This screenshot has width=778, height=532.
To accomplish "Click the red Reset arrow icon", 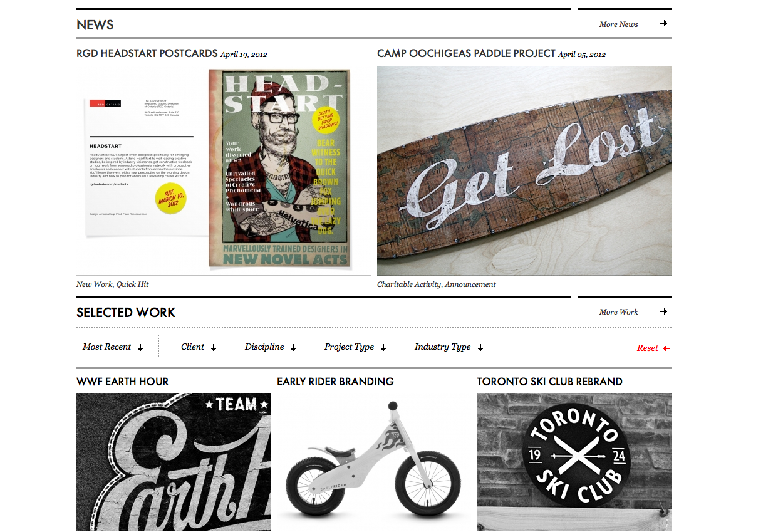I will click(x=666, y=348).
